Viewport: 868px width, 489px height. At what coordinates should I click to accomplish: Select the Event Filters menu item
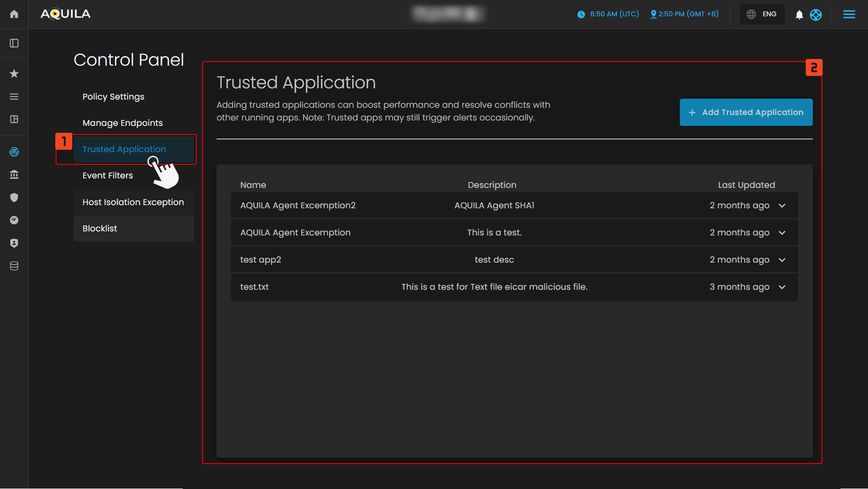tap(108, 176)
